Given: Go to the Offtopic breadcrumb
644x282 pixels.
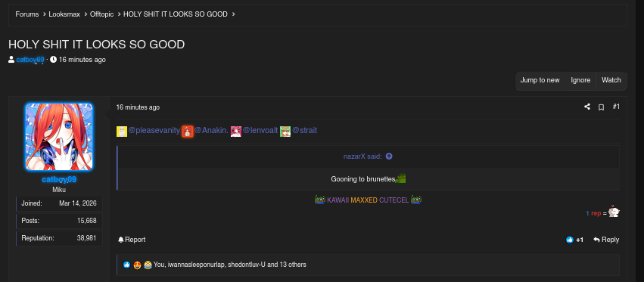Looking at the screenshot, I should (102, 14).
